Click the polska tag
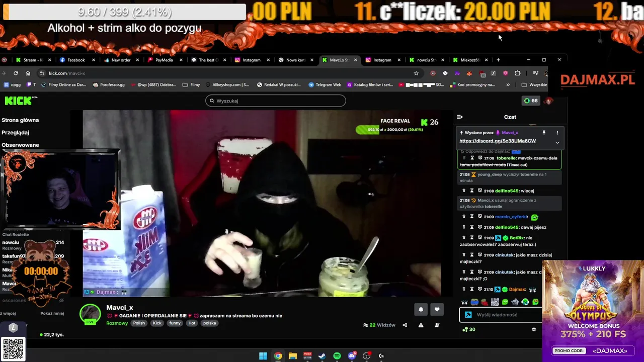644x362 pixels. (209, 323)
